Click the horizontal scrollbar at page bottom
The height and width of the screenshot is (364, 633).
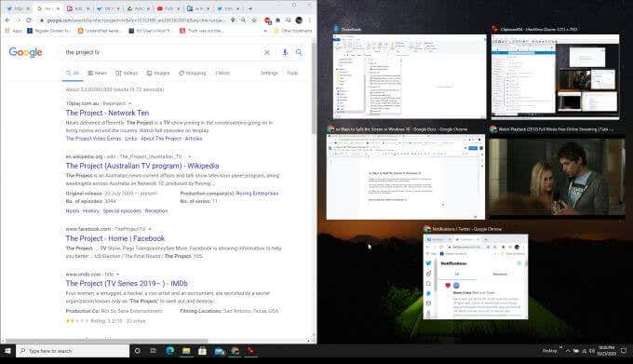click(107, 341)
